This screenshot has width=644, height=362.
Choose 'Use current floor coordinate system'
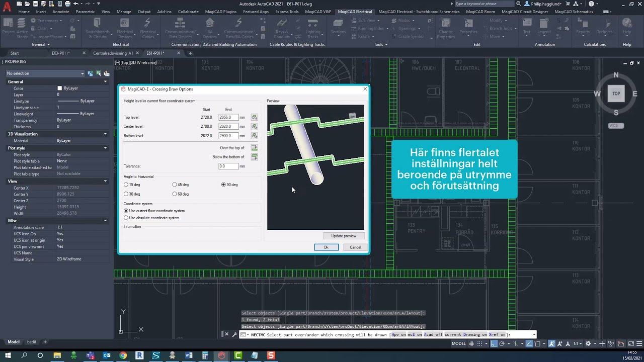coord(154,211)
